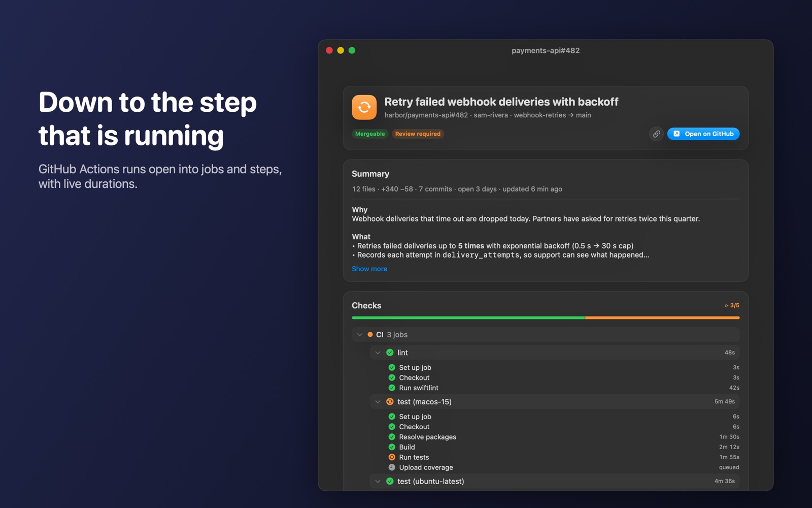Click the harbor/payments-api#482 subtitle text
Image resolution: width=812 pixels, height=508 pixels.
click(426, 115)
